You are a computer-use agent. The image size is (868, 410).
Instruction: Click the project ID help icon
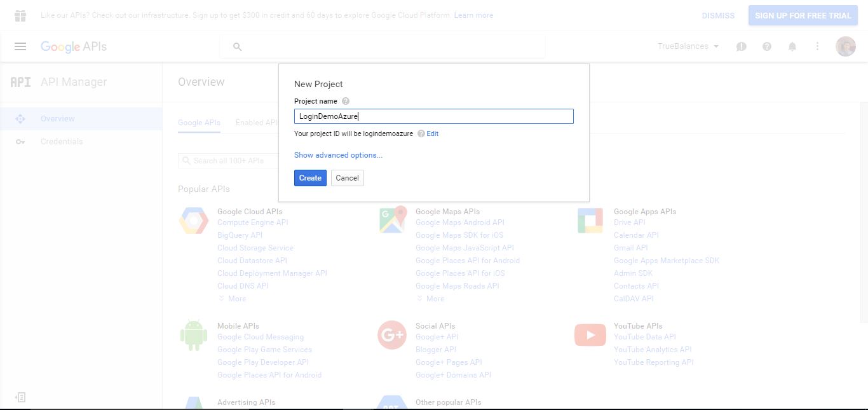point(421,133)
